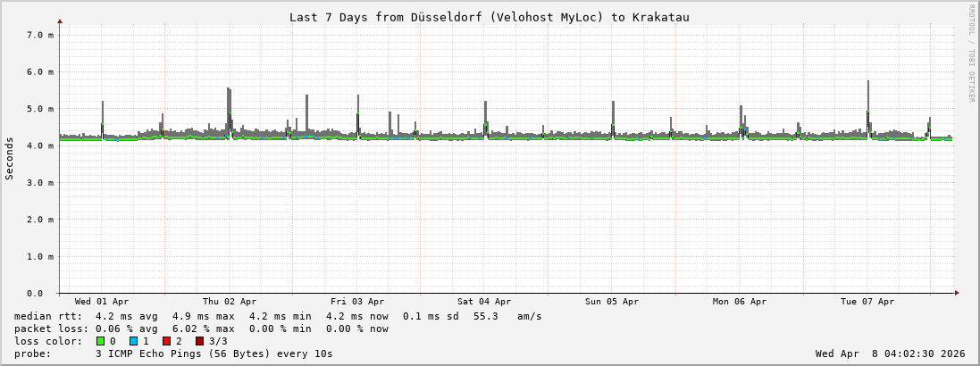Click the Wed Apr 8 04:02:30 2026 timestamp

890,354
